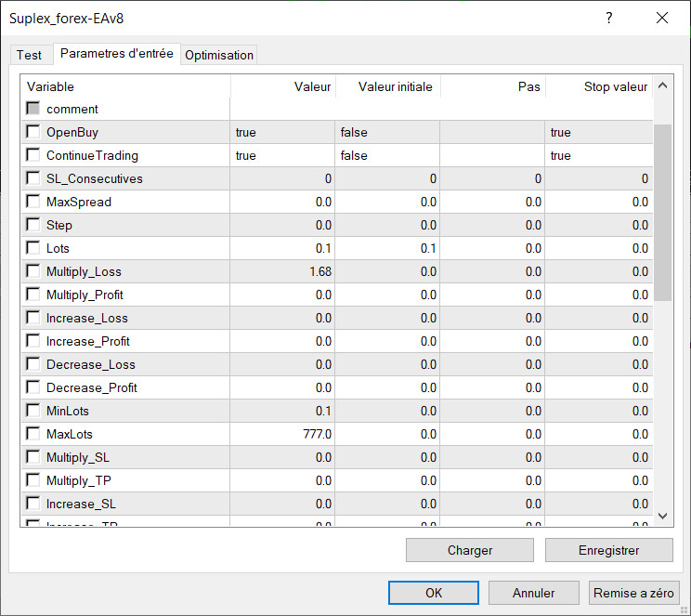Confirm with the OK button
The height and width of the screenshot is (616, 691).
pos(434,593)
